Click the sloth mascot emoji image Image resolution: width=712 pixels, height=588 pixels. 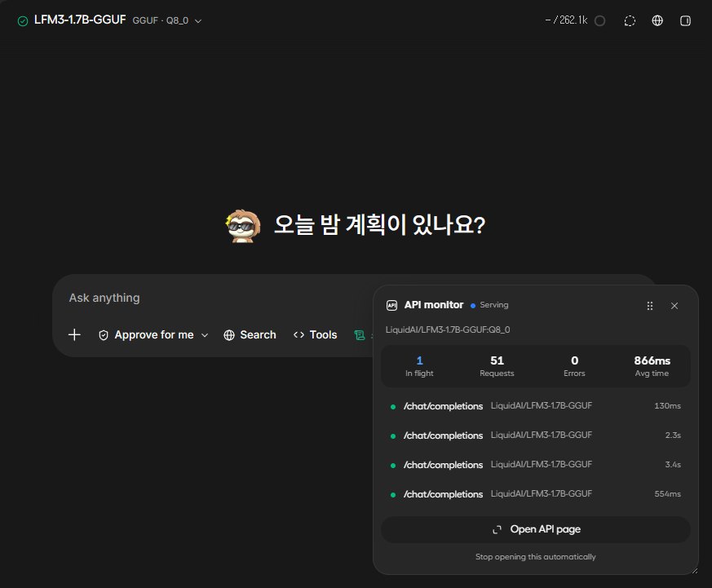(243, 226)
